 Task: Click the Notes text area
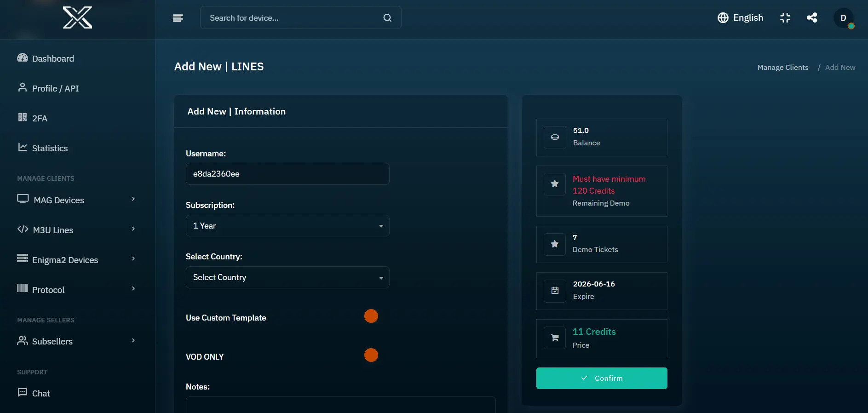coord(340,405)
